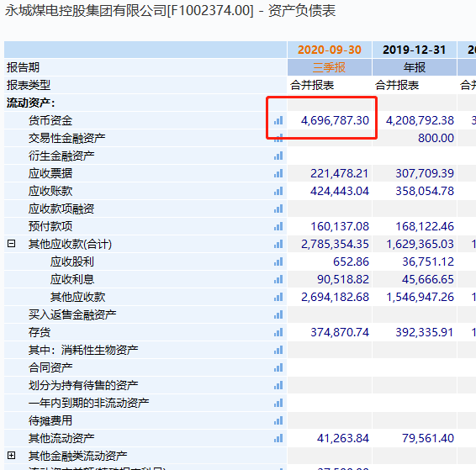Collapse the 其他应收款(合计) row group

(x=11, y=243)
